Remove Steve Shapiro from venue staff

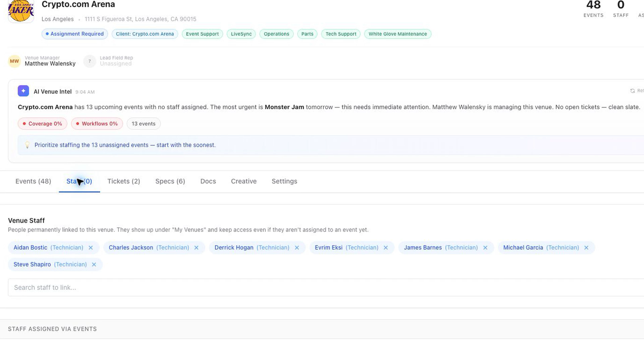[x=94, y=264]
